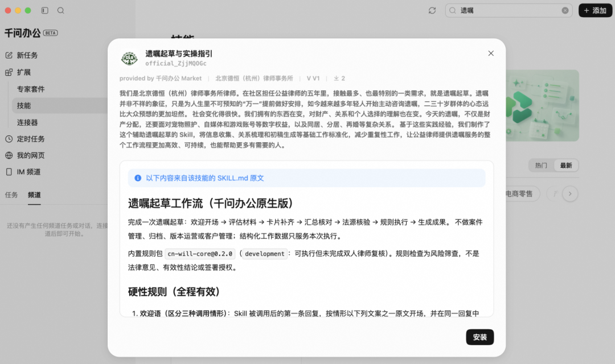
Task: Click heading 遗嘱起草工作流（千问办公原生版）
Action: pyautogui.click(x=211, y=203)
